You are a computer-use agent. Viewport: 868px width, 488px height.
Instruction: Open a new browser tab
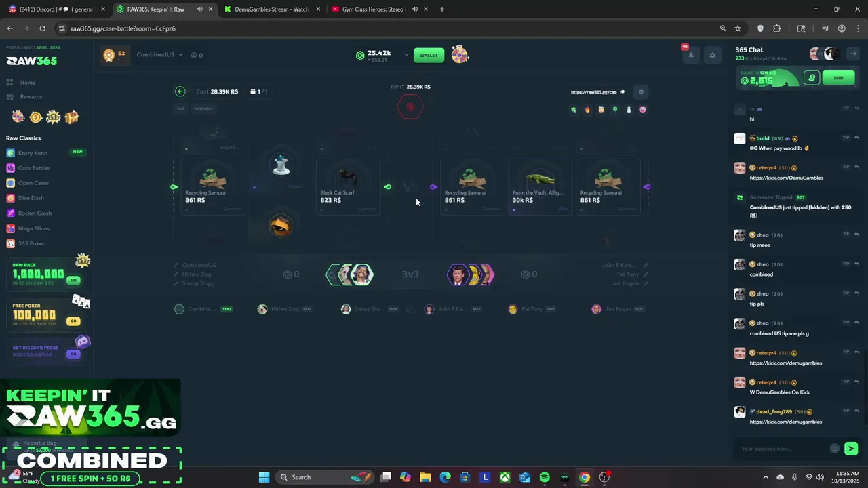pyautogui.click(x=441, y=9)
